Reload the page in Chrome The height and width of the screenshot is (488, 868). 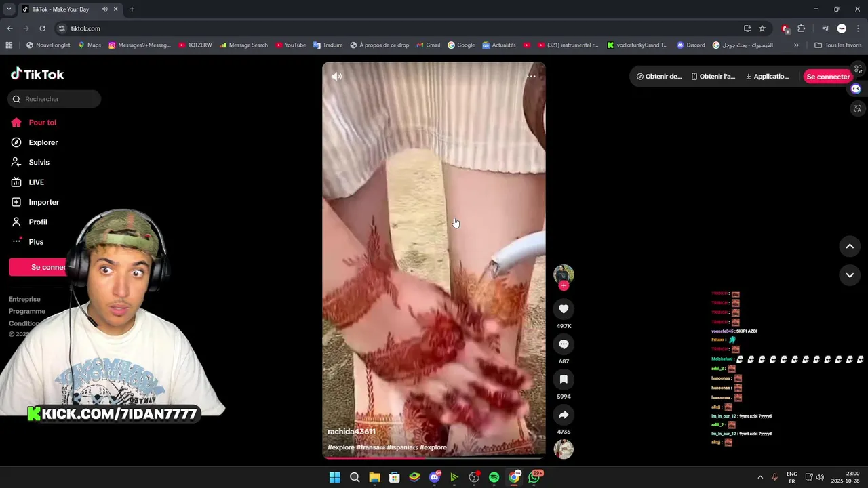coord(42,28)
